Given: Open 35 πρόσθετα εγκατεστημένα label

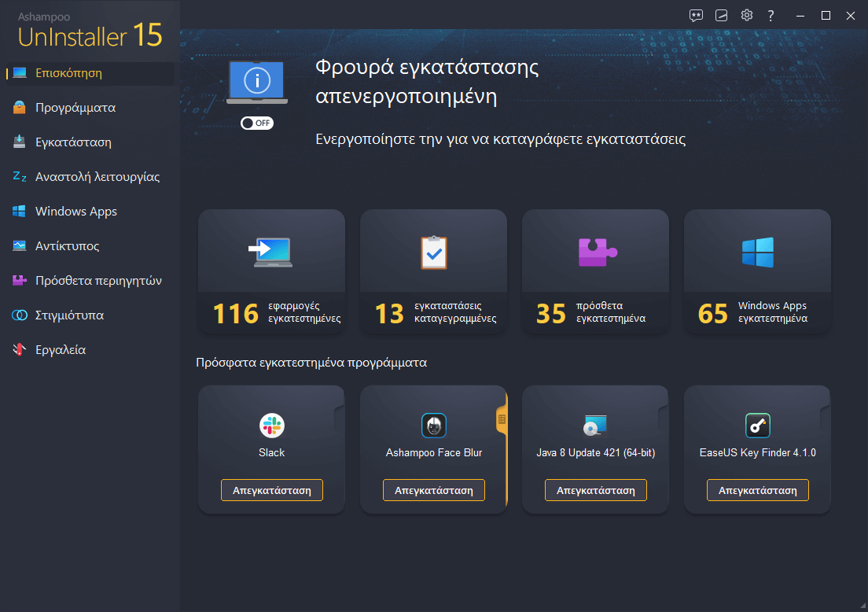Looking at the screenshot, I should pos(590,312).
